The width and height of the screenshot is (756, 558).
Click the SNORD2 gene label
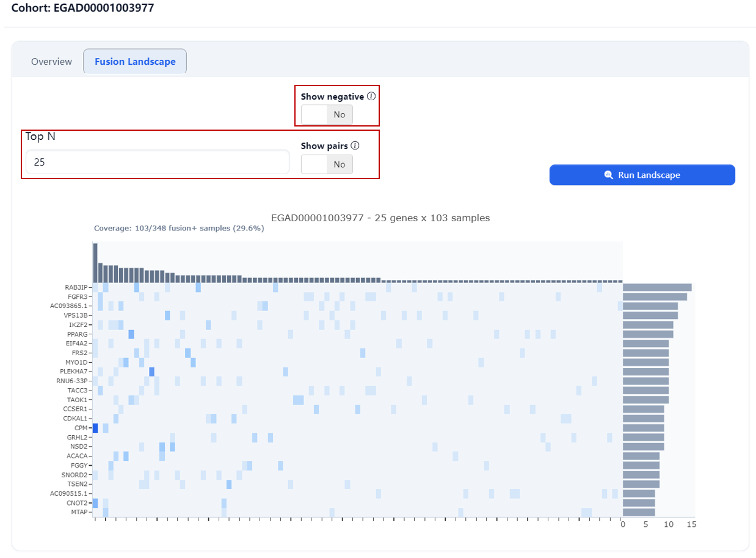tap(76, 475)
